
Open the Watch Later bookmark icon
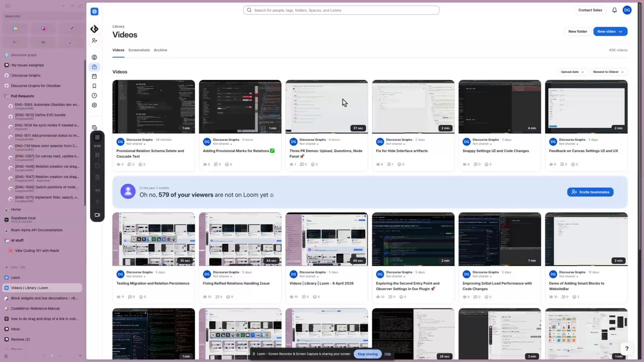[94, 86]
